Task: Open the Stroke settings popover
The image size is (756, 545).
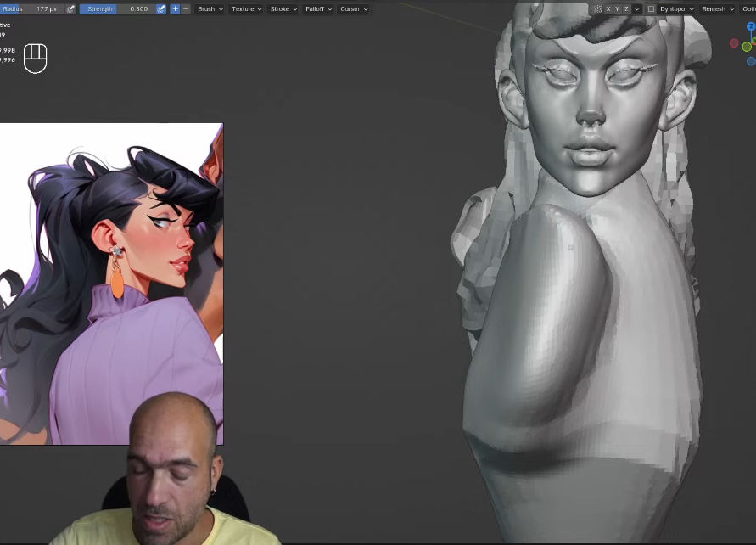Action: click(x=283, y=8)
